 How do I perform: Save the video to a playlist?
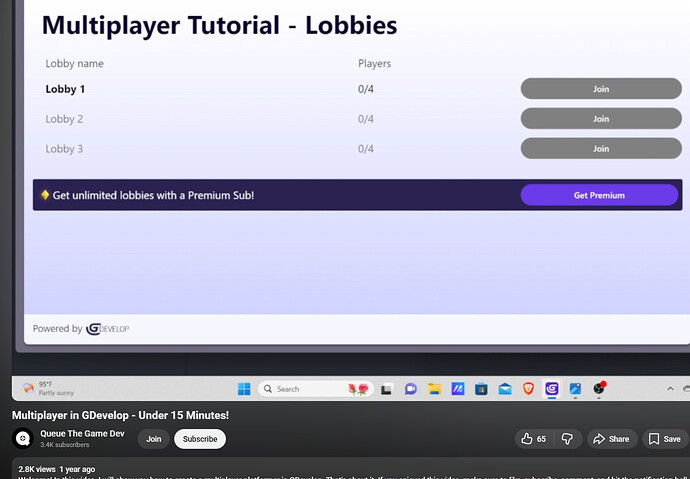click(664, 439)
